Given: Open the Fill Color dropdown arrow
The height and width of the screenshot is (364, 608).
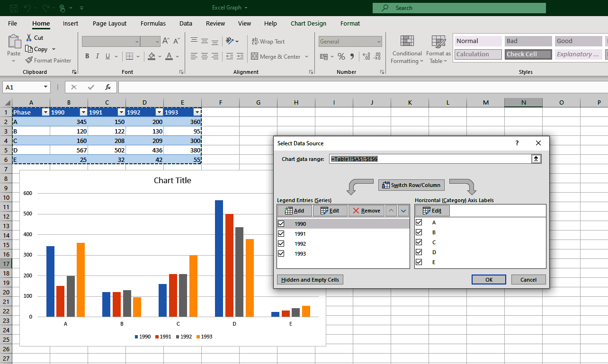Looking at the screenshot, I should tap(160, 56).
